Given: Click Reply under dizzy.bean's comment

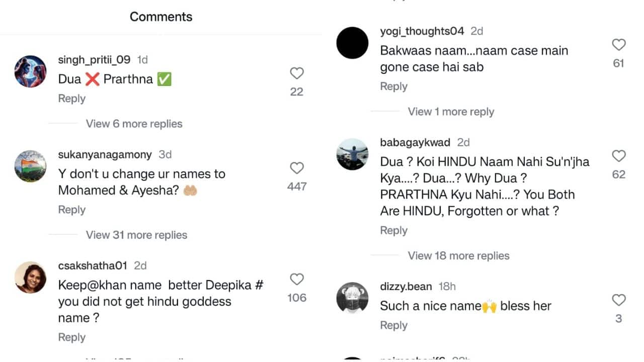Looking at the screenshot, I should 393,325.
